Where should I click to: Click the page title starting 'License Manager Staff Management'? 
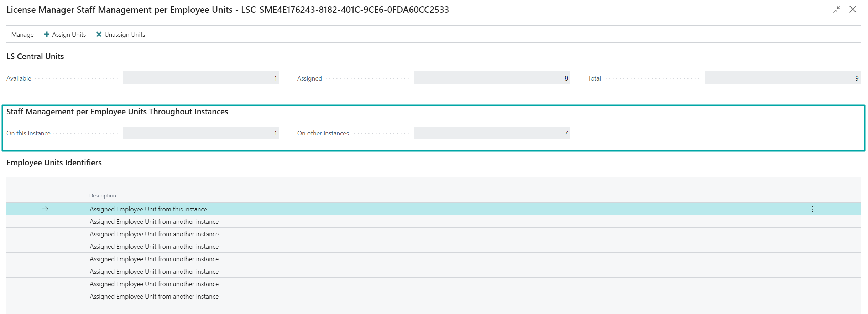click(228, 10)
